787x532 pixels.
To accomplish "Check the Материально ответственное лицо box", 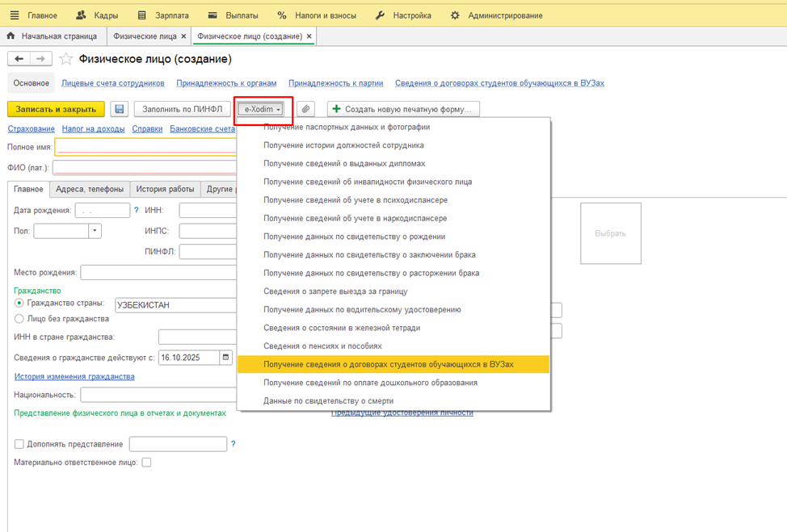I will coord(146,463).
